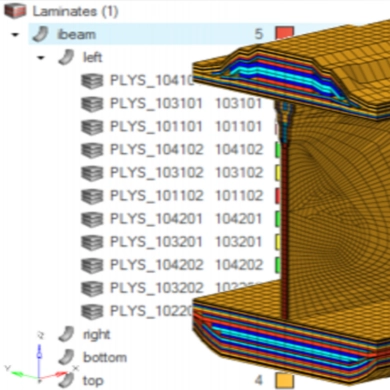Image resolution: width=390 pixels, height=390 pixels.
Task: Select the PLYS_104201 label
Action: pyautogui.click(x=156, y=219)
